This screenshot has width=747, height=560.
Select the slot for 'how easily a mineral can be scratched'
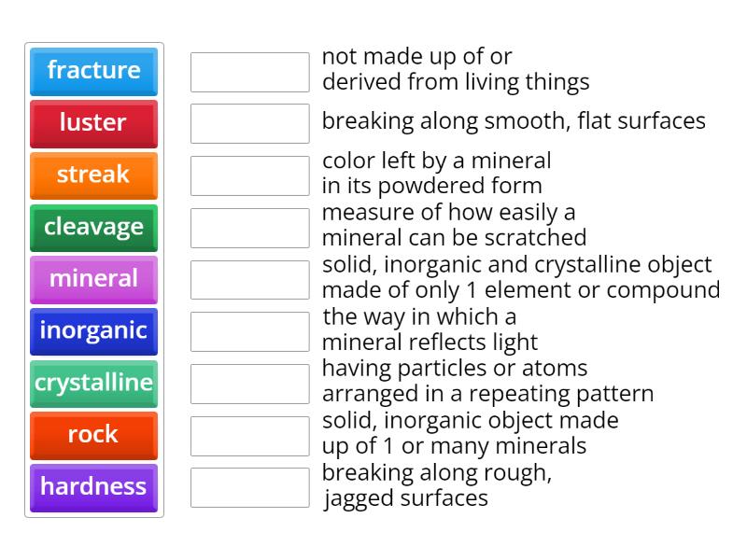point(248,227)
